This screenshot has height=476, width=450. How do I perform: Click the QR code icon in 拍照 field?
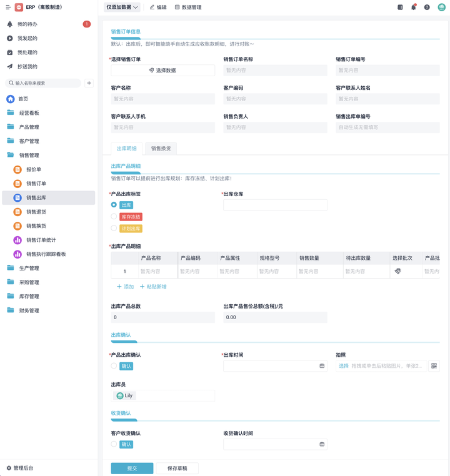[434, 366]
